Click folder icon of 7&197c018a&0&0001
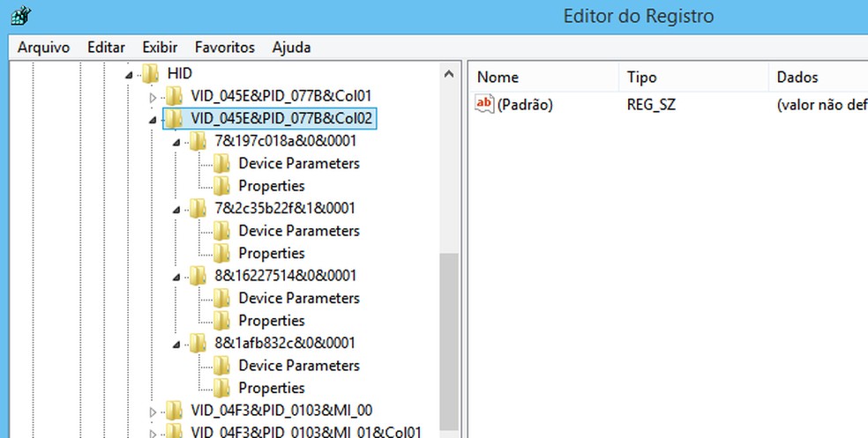 (198, 141)
